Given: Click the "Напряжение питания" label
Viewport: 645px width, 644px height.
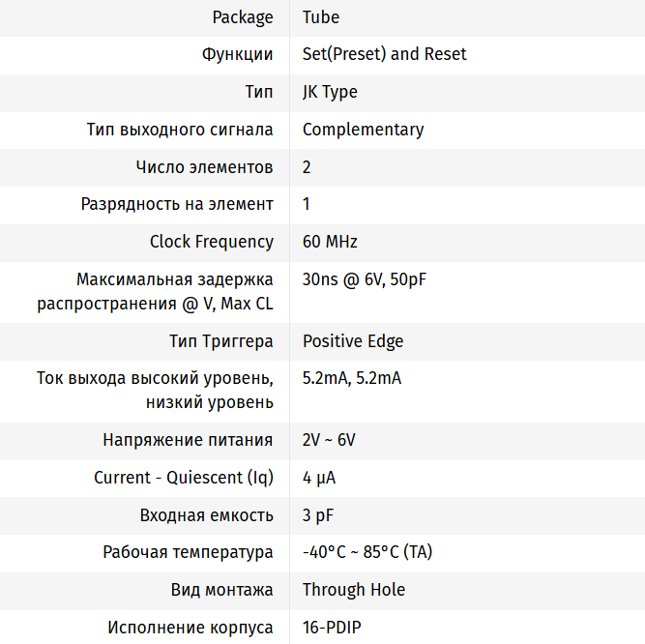Looking at the screenshot, I should pos(188,440).
